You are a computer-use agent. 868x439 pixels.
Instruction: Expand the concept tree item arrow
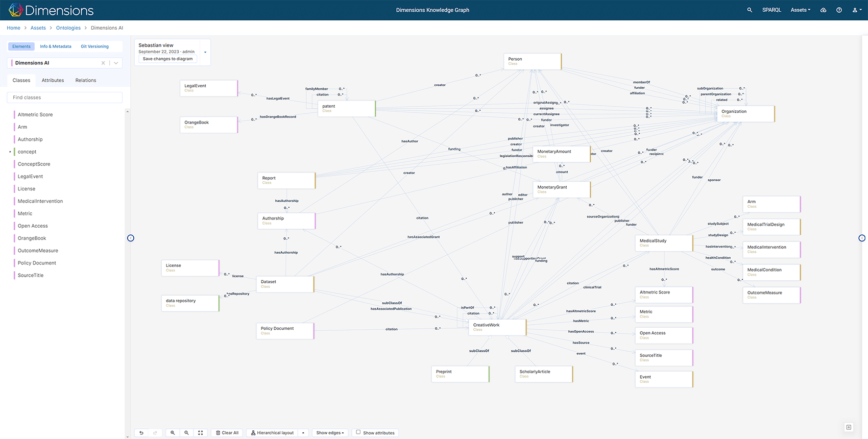(x=10, y=152)
